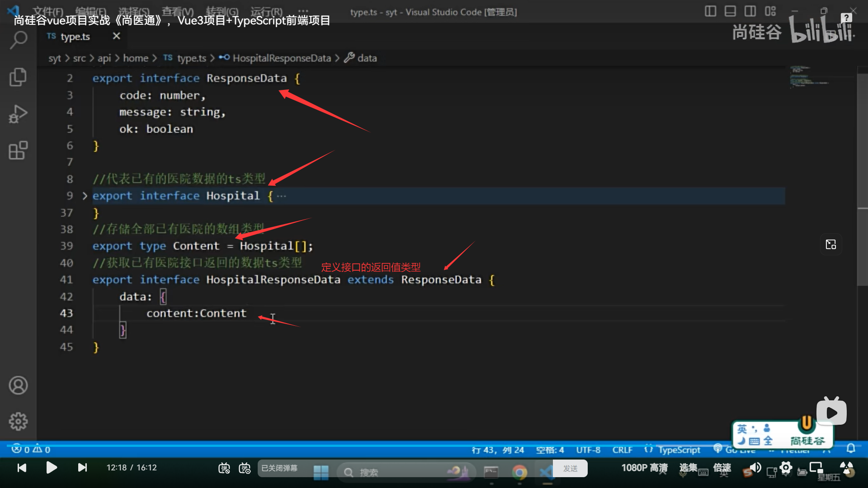
Task: Open the Manage gear icon
Action: pos(18,421)
